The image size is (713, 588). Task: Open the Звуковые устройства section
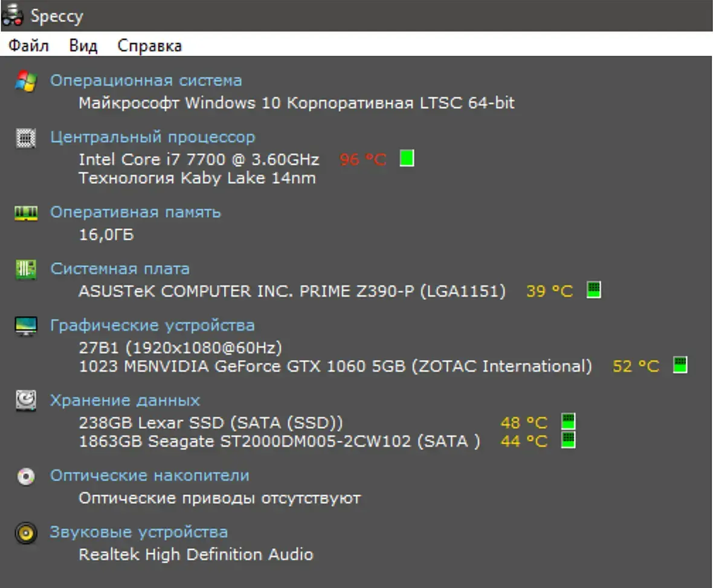pos(138,532)
